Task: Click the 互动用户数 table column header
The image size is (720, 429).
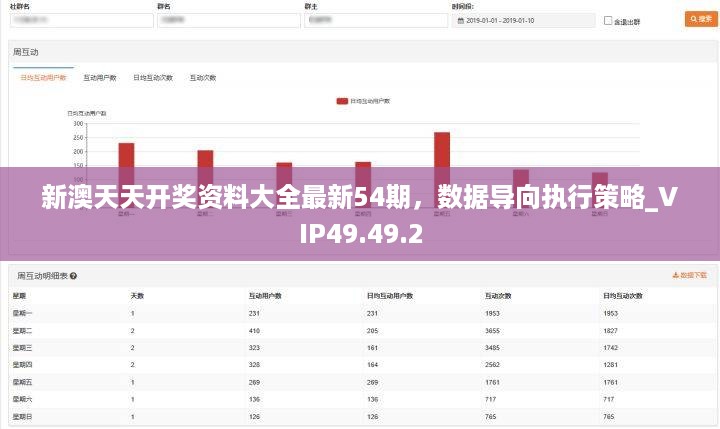Action: [x=265, y=296]
